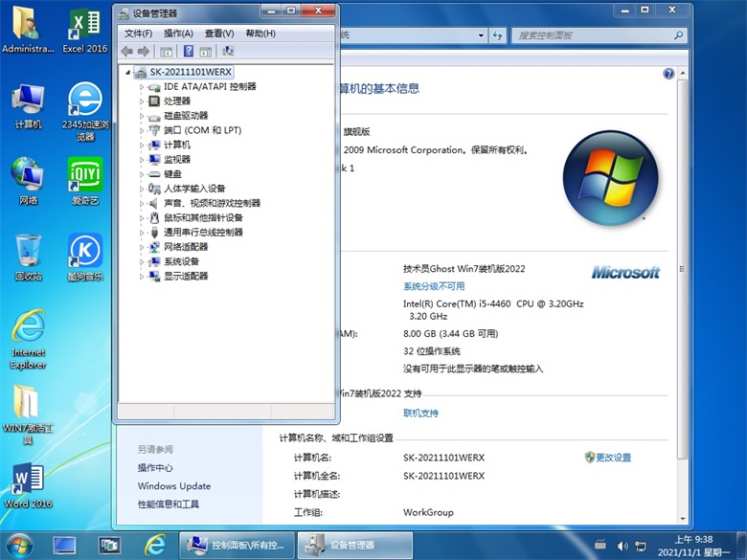
Task: Click the Internet Explorer icon in the taskbar
Action: point(154,546)
